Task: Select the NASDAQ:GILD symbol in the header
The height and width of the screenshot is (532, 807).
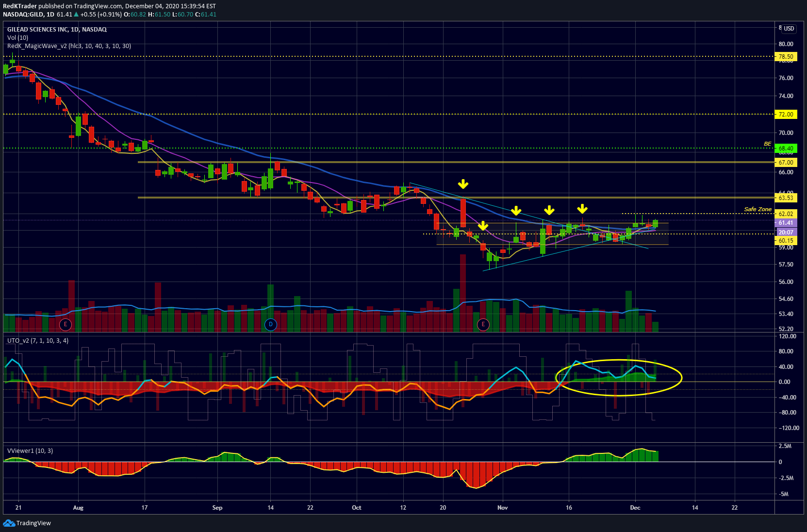Action: pos(23,14)
